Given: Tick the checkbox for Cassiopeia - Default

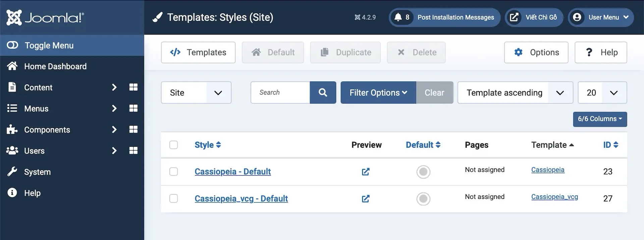Looking at the screenshot, I should [x=173, y=172].
